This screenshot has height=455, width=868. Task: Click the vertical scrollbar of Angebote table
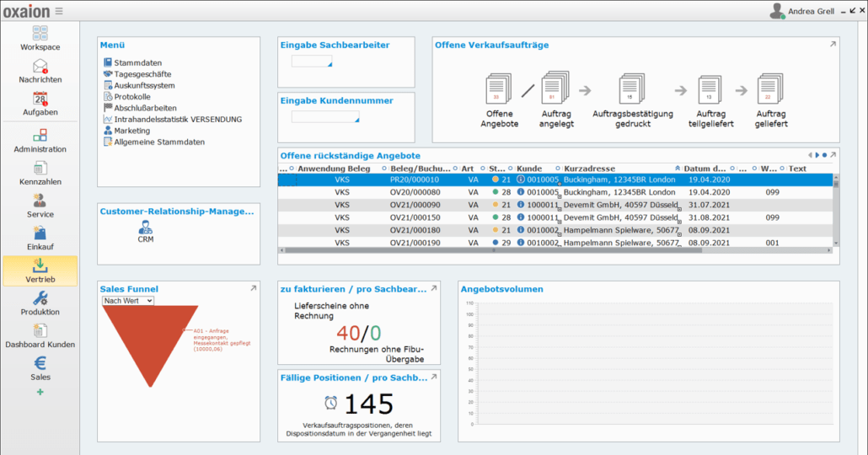pos(836,185)
